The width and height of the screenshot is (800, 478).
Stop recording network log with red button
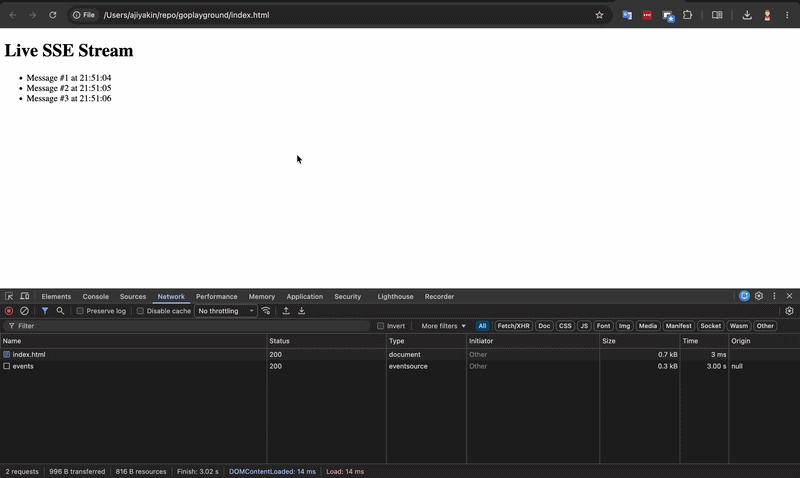click(9, 311)
